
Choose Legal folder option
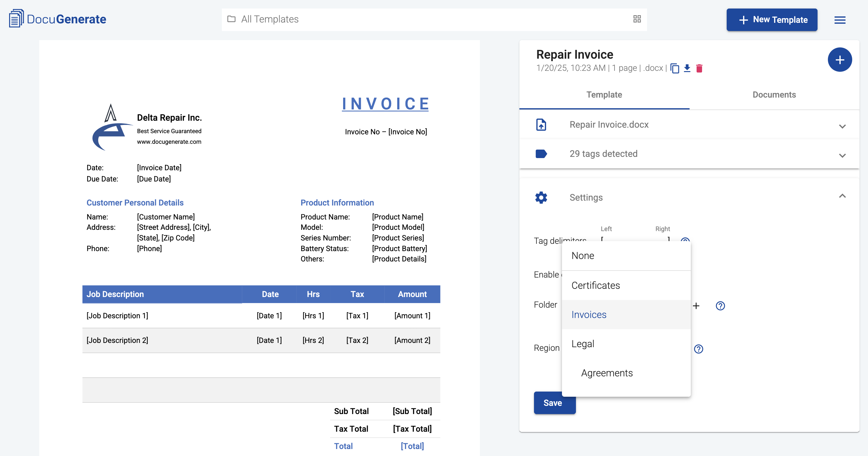click(x=626, y=344)
